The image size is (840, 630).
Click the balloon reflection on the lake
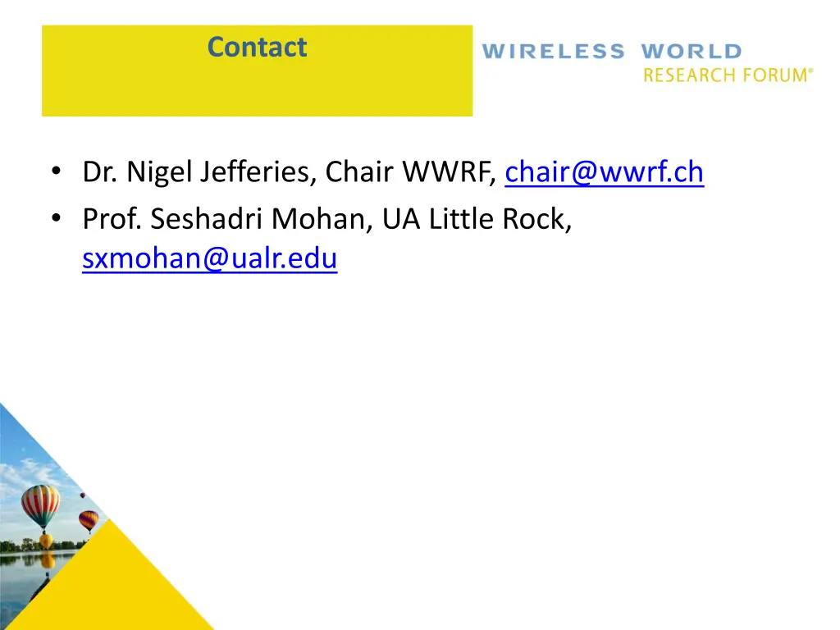[x=47, y=561]
